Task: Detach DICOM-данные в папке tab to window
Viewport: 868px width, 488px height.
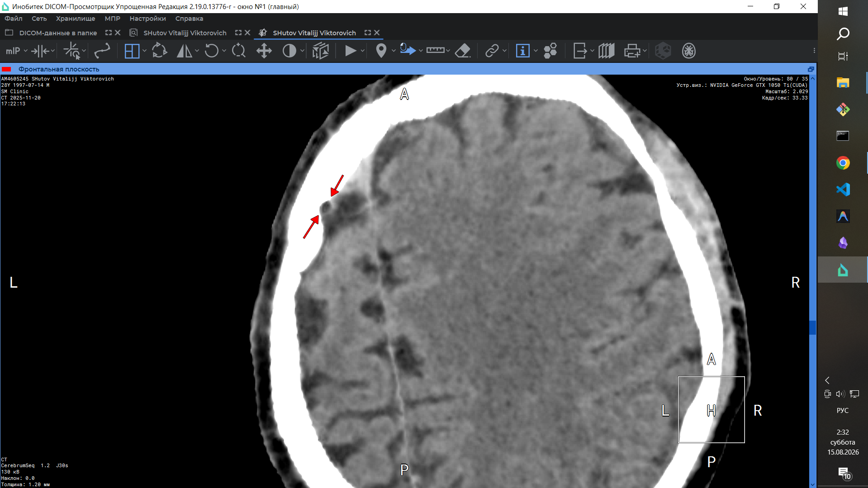Action: click(109, 33)
